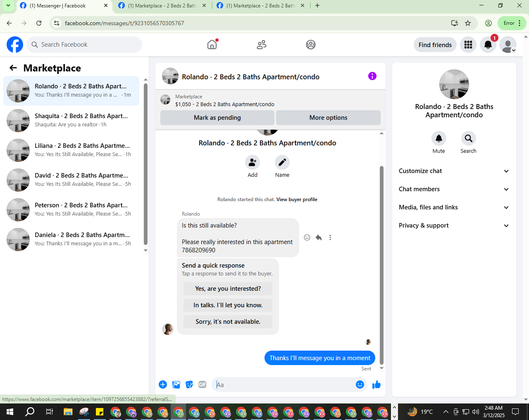
Task: Go to Home feed icon
Action: click(x=212, y=45)
